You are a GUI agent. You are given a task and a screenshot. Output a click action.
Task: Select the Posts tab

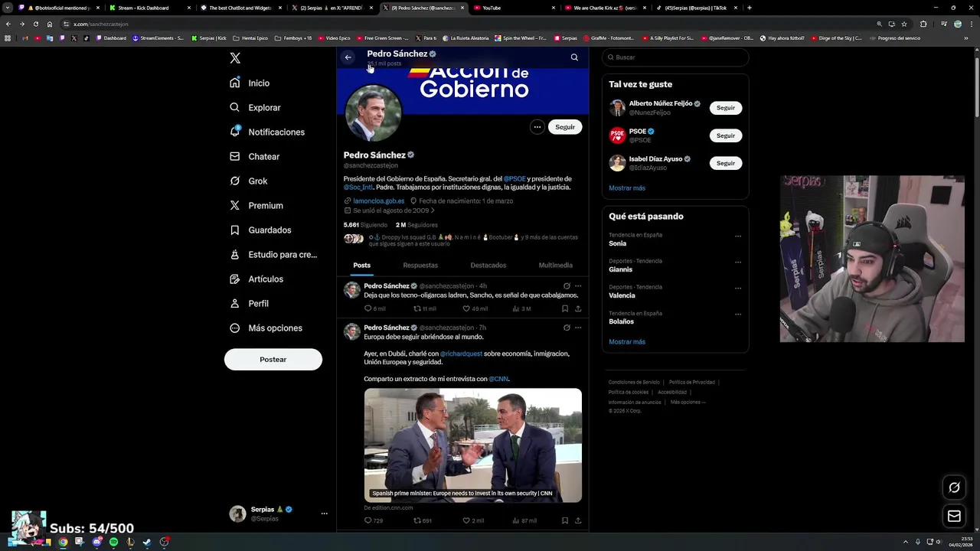361,266
